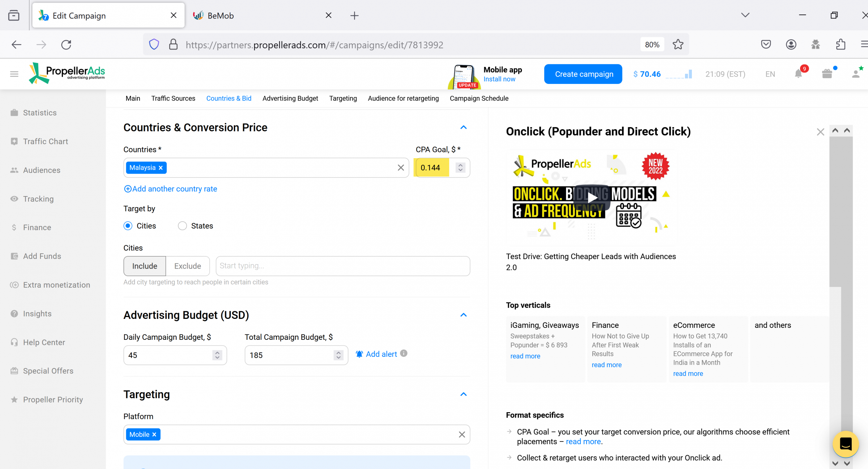Toggle city targeting to Exclude
Viewport: 868px width, 469px height.
tap(187, 266)
